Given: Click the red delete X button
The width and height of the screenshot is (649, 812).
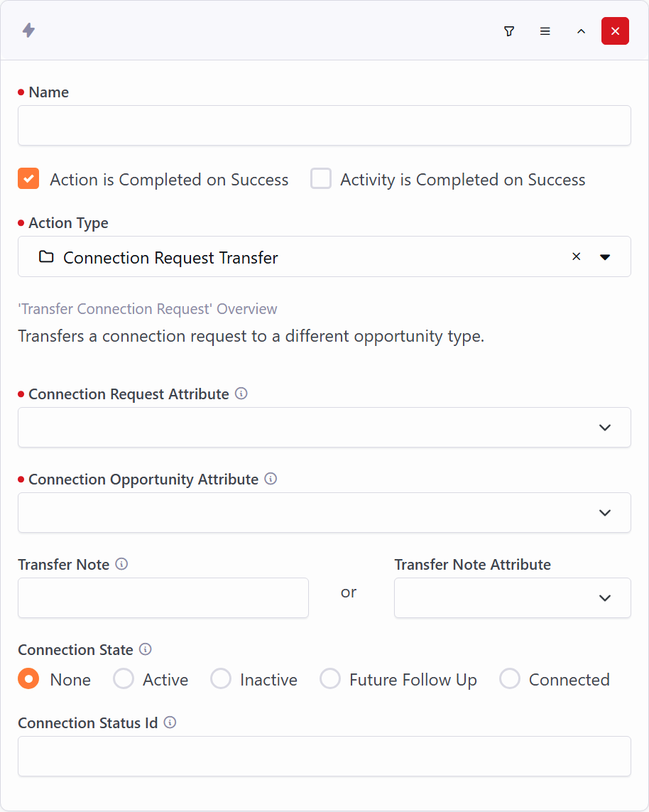Looking at the screenshot, I should [x=615, y=31].
